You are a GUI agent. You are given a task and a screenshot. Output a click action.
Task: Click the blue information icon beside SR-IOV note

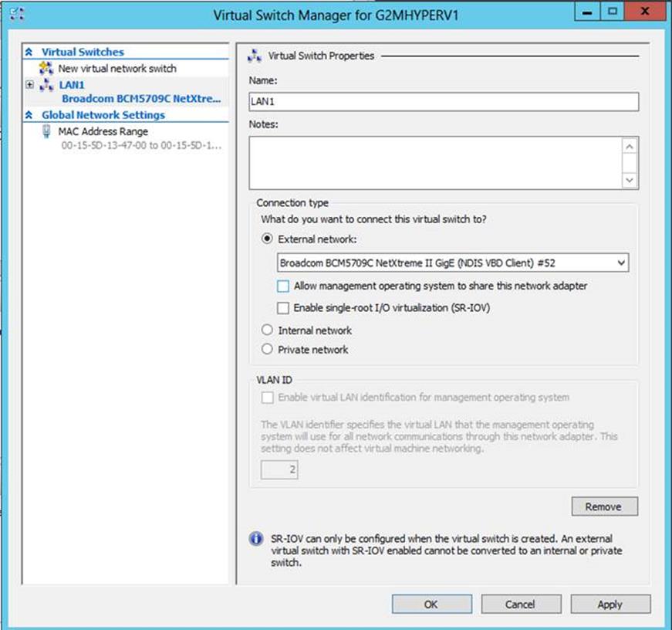click(256, 538)
